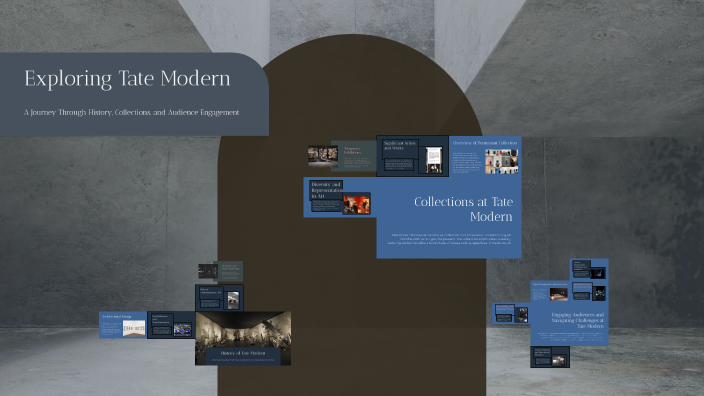This screenshot has width=704, height=396.
Task: Click the 'Exploring Tate Modern' title
Action: [x=127, y=79]
